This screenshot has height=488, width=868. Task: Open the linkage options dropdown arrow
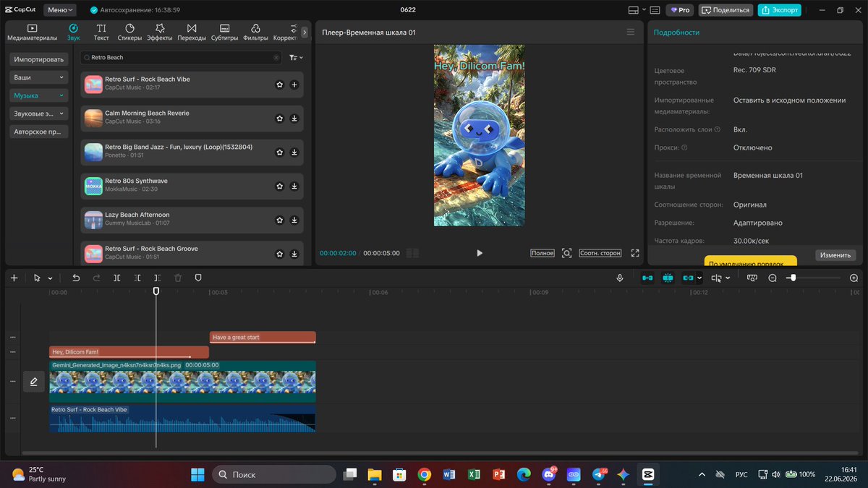point(699,278)
